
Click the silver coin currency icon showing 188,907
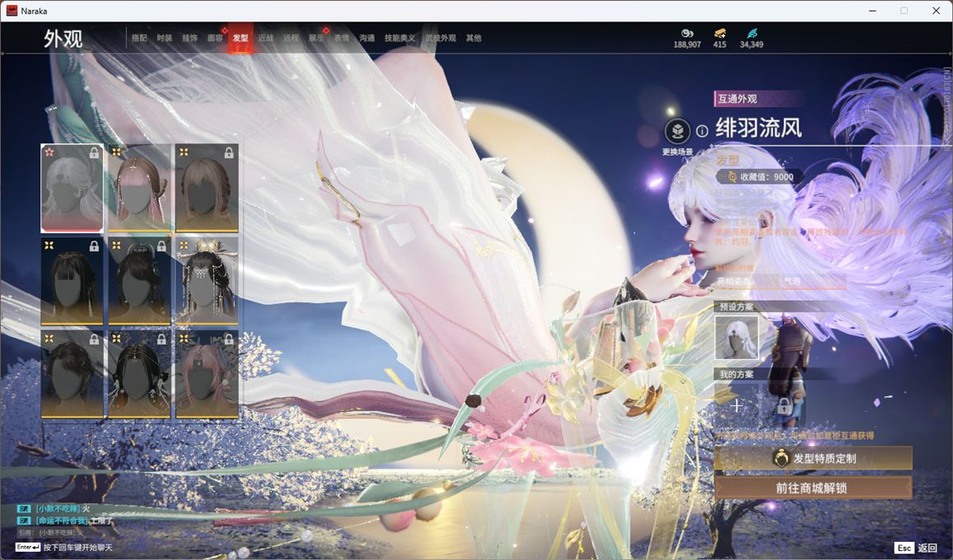[x=687, y=34]
